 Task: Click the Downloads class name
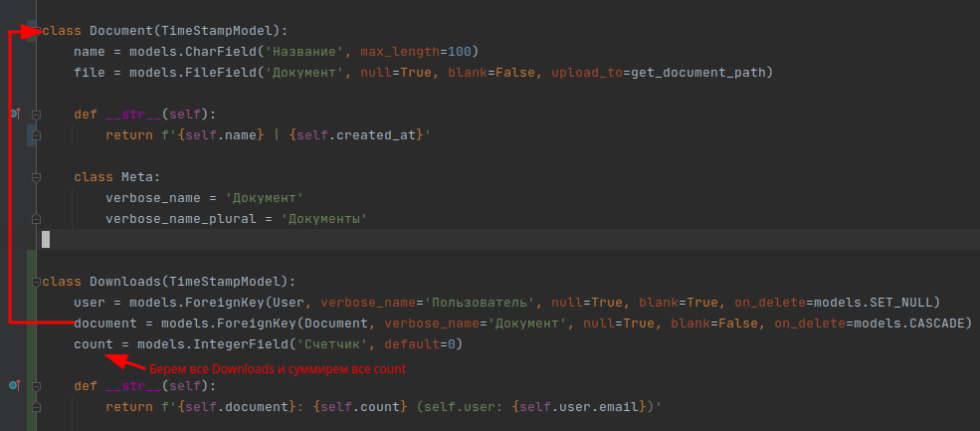coord(125,282)
